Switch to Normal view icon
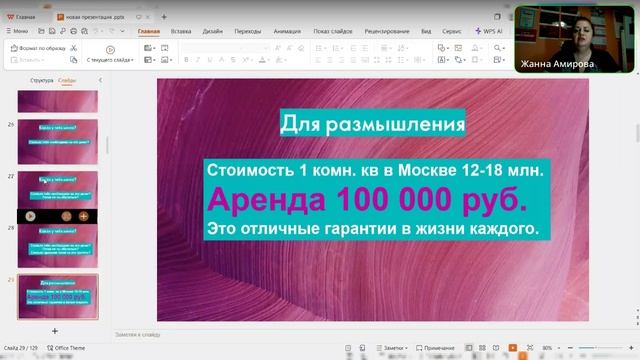 tap(469, 348)
